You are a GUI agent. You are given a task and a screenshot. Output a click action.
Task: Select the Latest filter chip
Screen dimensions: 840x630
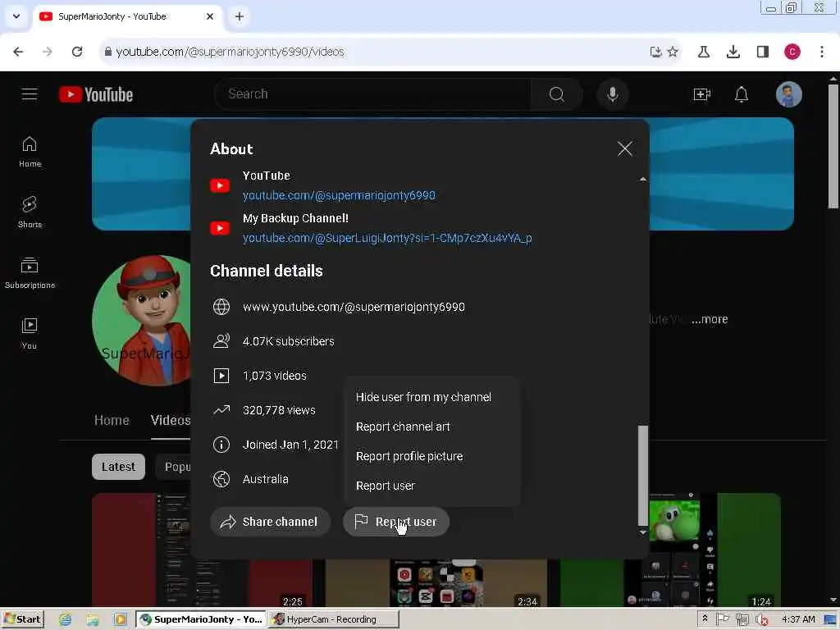pyautogui.click(x=118, y=467)
